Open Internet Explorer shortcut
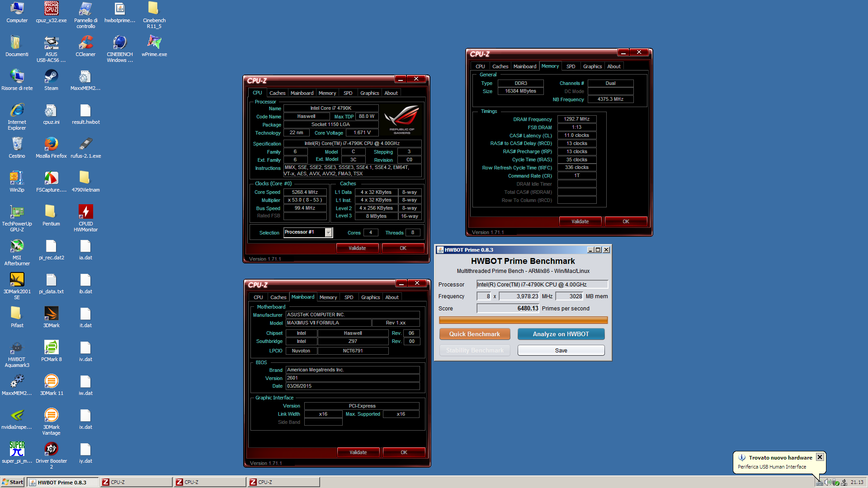This screenshot has width=868, height=488. (x=17, y=117)
